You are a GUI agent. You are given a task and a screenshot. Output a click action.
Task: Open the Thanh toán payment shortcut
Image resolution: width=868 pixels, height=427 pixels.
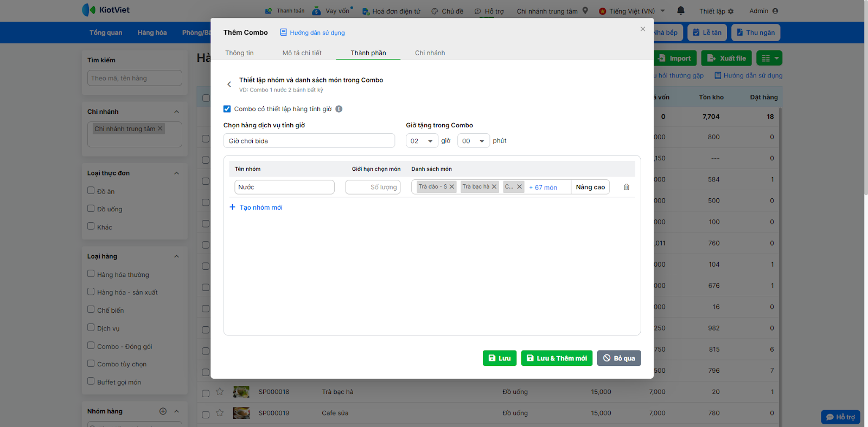[285, 11]
